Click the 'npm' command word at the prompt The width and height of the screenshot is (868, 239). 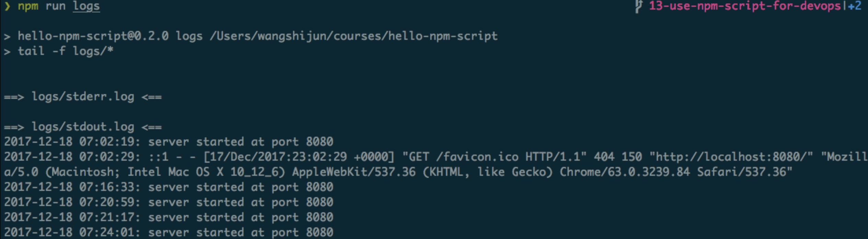28,6
